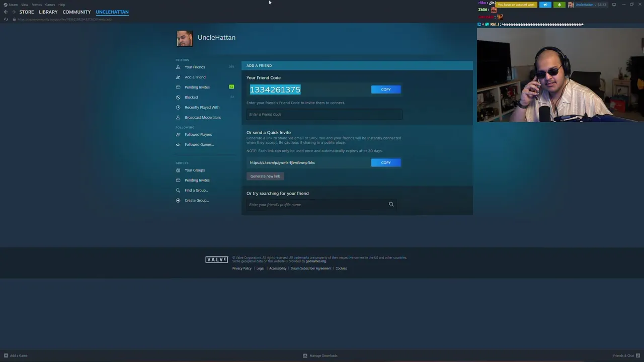Open the account alert yellow banner
The width and height of the screenshot is (644, 362).
[516, 5]
